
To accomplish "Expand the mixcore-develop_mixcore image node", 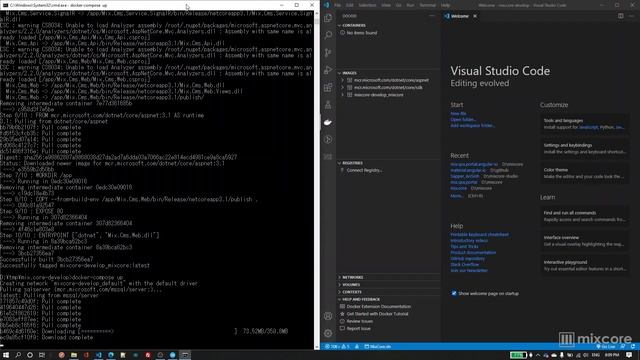I will tap(342, 95).
